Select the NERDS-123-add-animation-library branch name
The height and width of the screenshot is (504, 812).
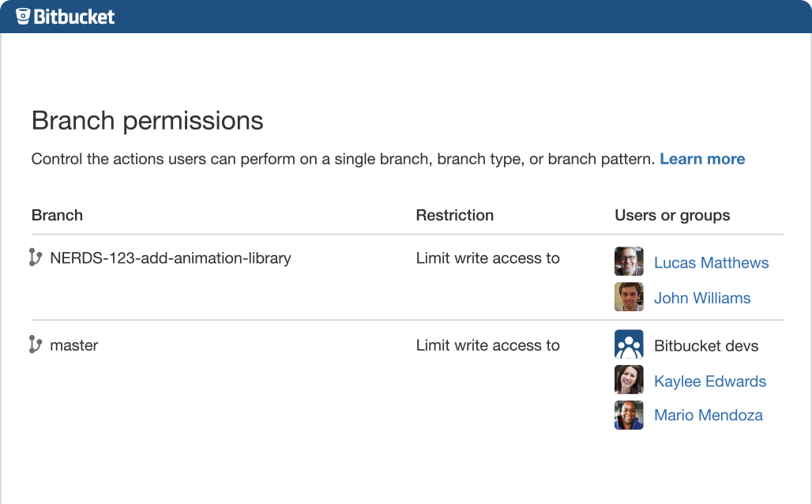tap(171, 258)
